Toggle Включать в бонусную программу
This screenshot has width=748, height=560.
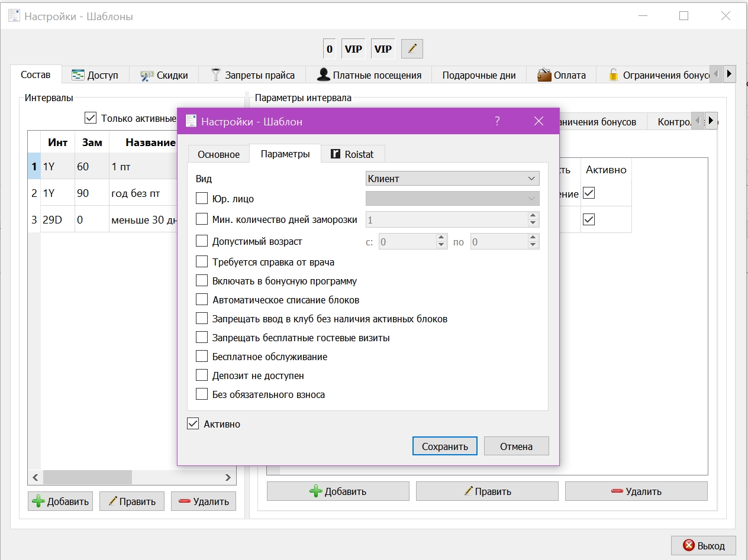(x=202, y=281)
